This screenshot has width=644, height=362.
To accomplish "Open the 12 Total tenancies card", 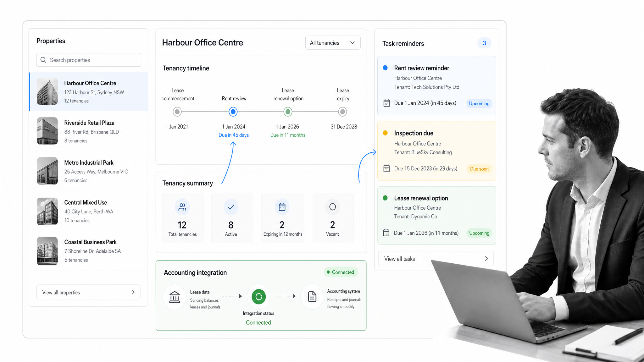I will click(x=183, y=218).
